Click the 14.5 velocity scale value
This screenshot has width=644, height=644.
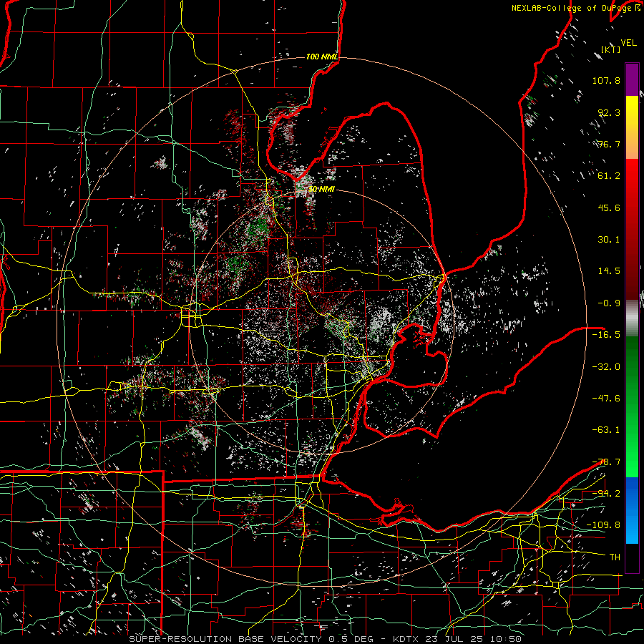609,271
